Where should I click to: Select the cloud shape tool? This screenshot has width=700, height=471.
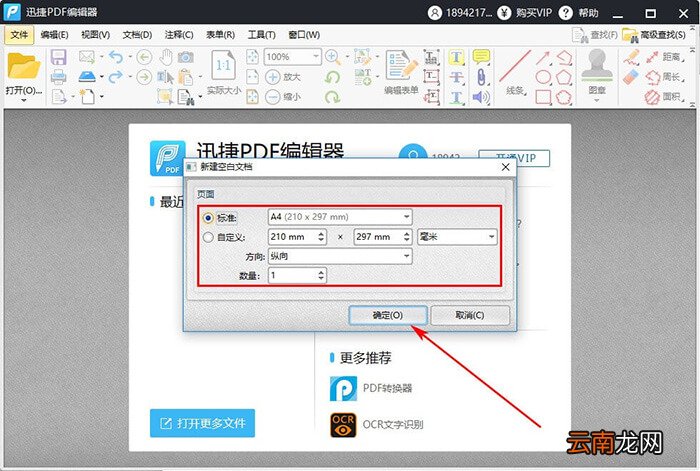click(564, 97)
